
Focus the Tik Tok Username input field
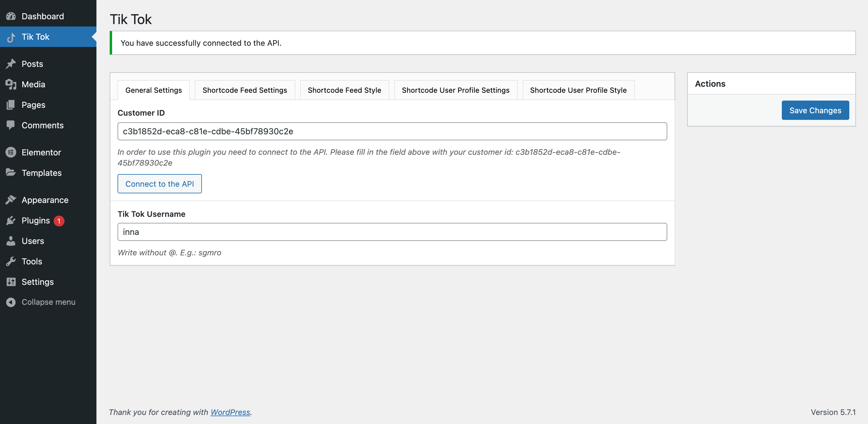coord(392,232)
